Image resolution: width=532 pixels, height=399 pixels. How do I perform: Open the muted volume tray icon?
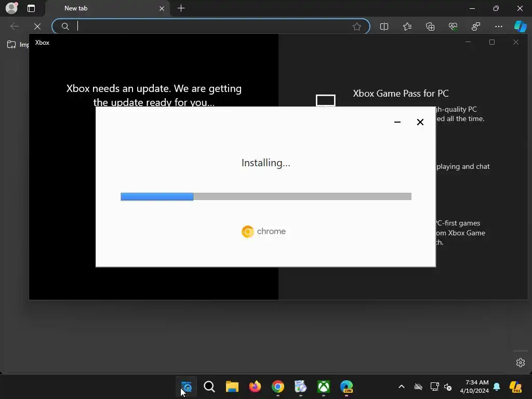click(x=448, y=387)
